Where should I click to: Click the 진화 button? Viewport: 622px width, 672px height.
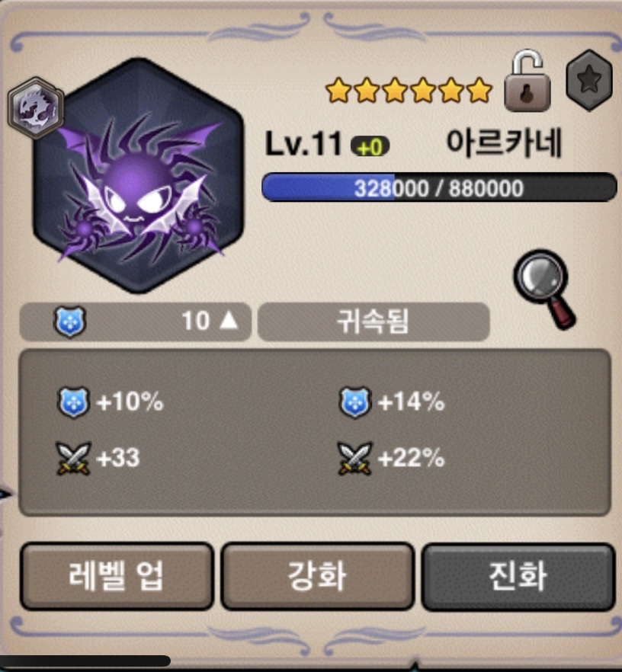click(518, 575)
